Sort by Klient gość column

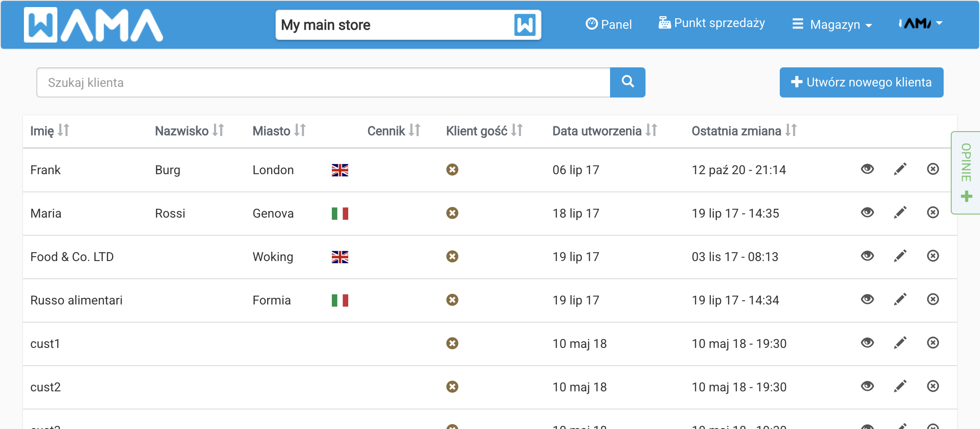click(x=485, y=131)
